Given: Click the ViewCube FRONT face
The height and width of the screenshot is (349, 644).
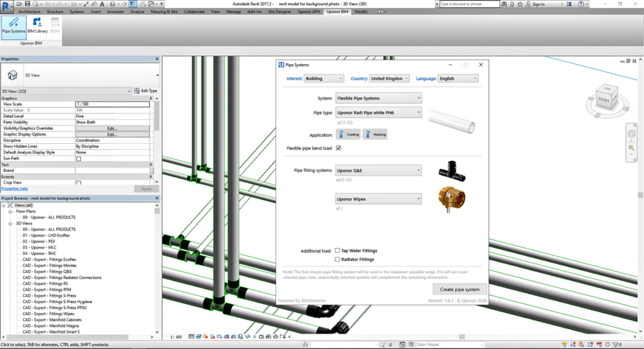Looking at the screenshot, I should [603, 100].
